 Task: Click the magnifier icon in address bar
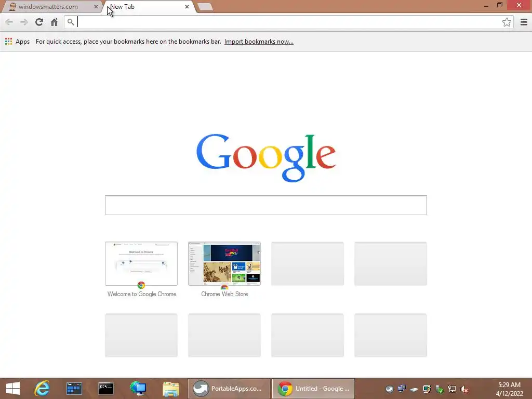coord(71,22)
